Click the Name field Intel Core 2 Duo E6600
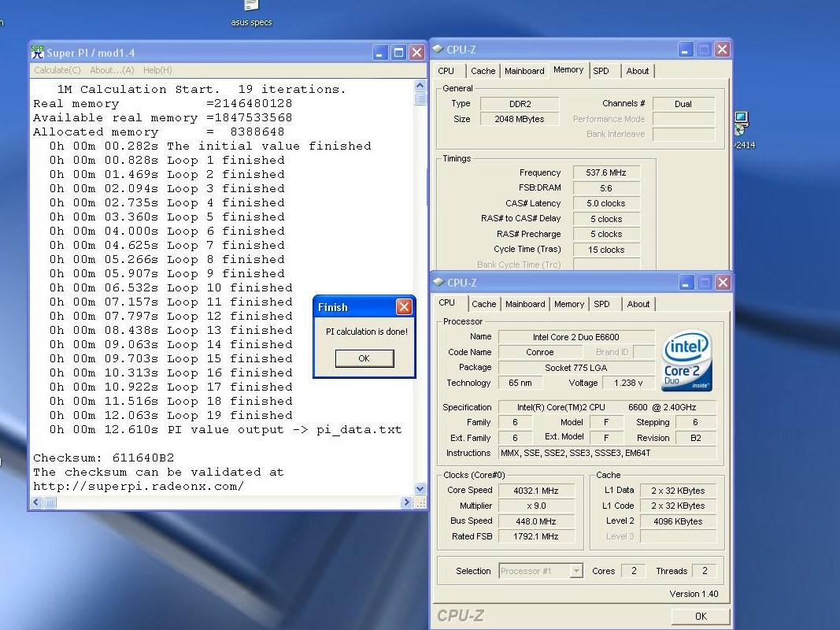Image resolution: width=840 pixels, height=630 pixels. [x=576, y=337]
